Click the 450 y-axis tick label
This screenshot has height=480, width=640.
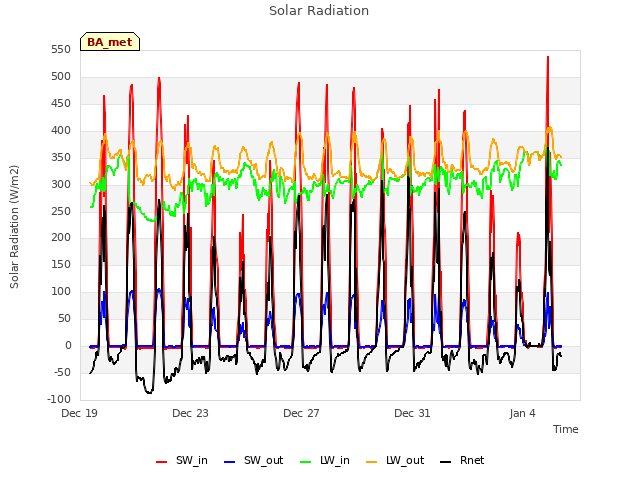(x=61, y=104)
